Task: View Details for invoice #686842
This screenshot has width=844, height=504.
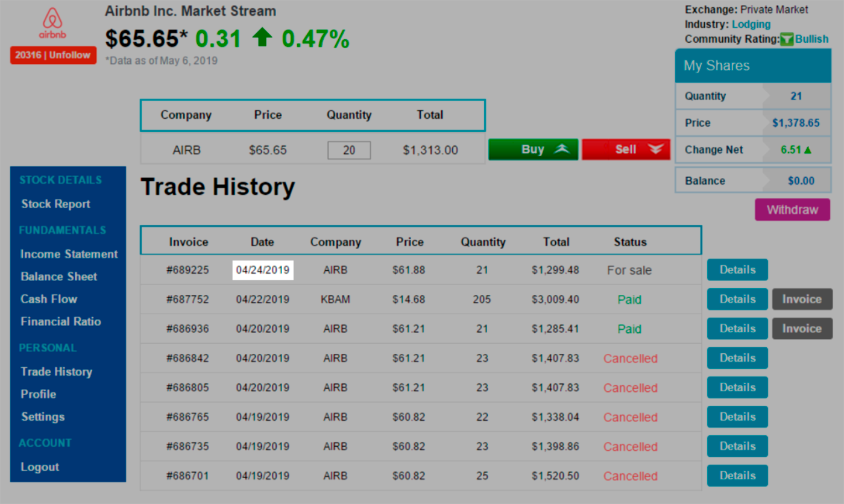Action: click(x=737, y=358)
